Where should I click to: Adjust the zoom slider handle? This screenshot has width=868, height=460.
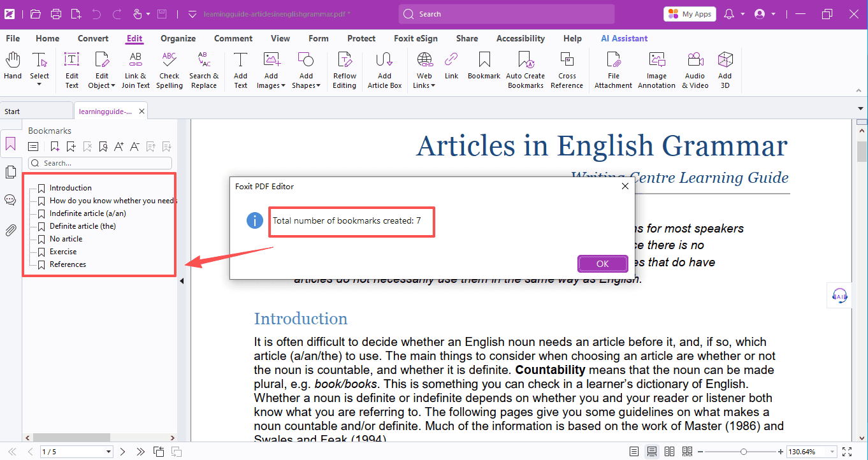[743, 452]
